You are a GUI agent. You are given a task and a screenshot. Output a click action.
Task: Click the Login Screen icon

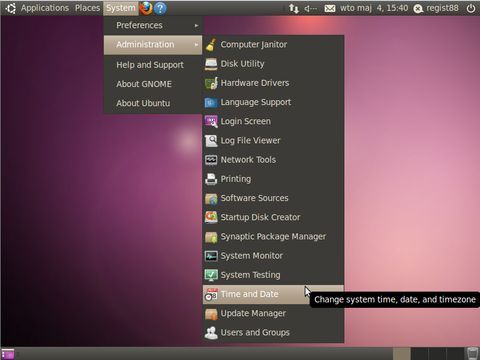tap(211, 121)
